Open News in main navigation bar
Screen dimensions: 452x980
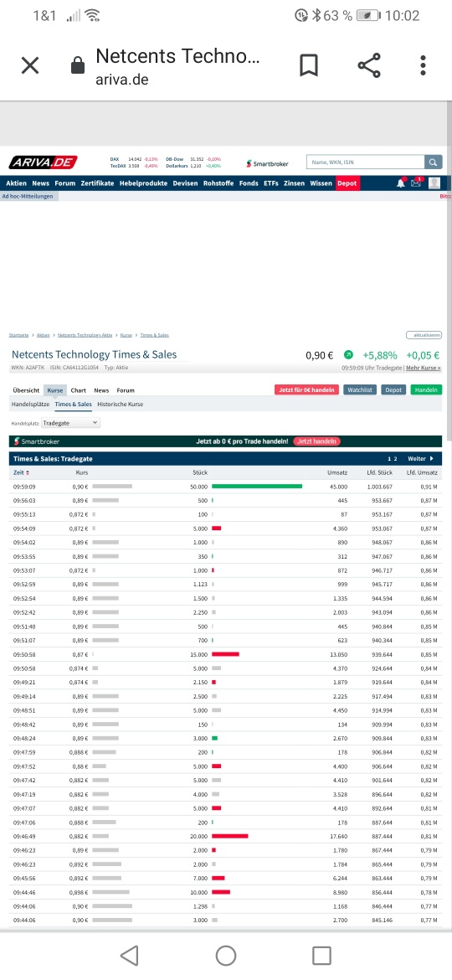(40, 183)
